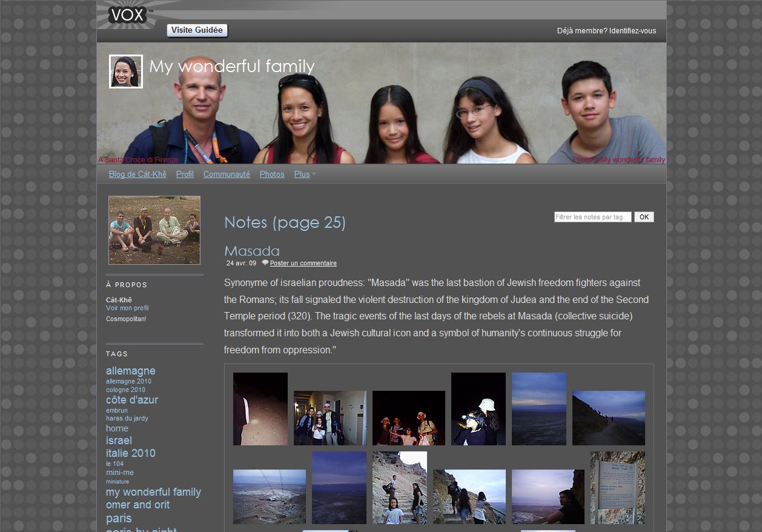The width and height of the screenshot is (762, 532).
Task: Open the sidebar family photo thumbnail
Action: tap(154, 230)
